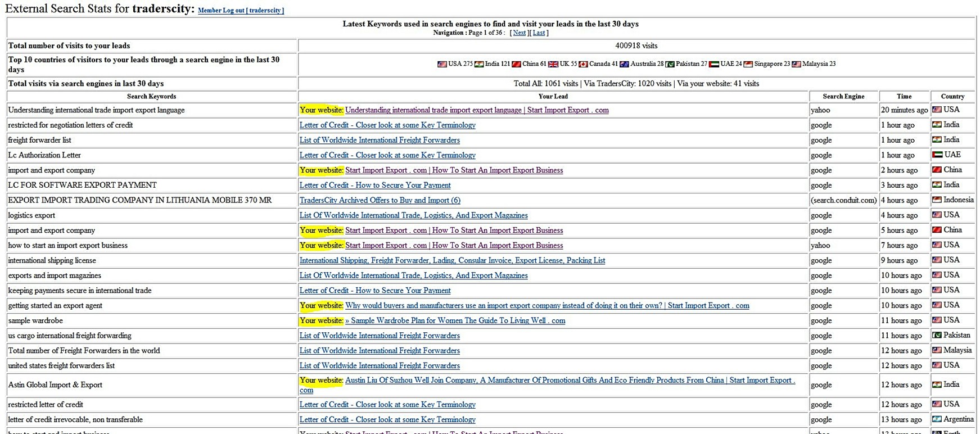The image size is (980, 434).
Task: Click 'yahoo' in the '7 hours ago' row
Action: pyautogui.click(x=820, y=245)
